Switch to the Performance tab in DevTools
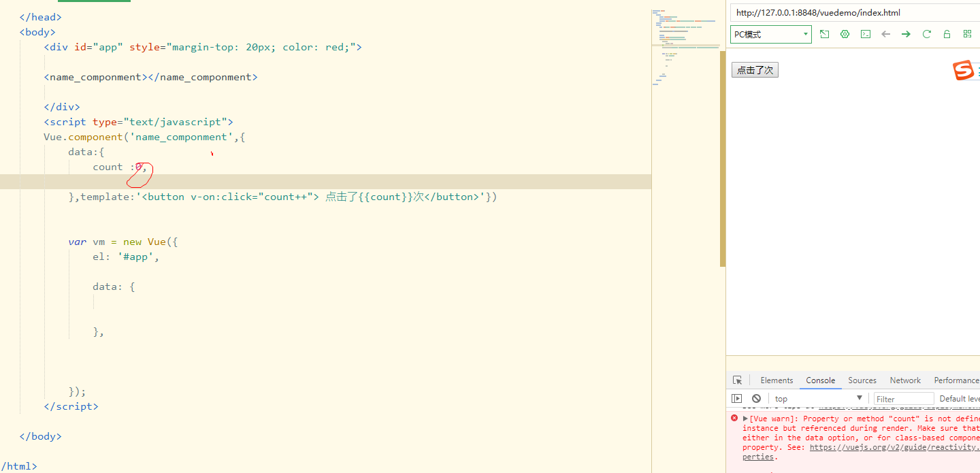 coord(956,380)
